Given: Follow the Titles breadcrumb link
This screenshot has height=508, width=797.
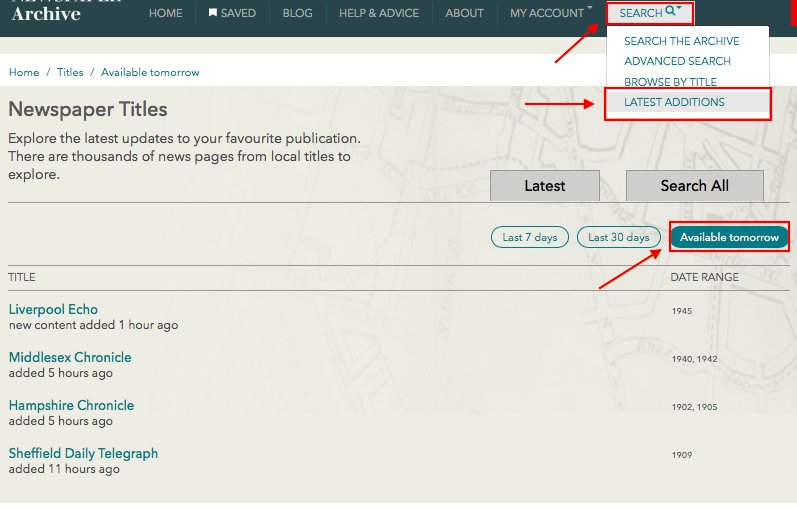Looking at the screenshot, I should coord(70,72).
